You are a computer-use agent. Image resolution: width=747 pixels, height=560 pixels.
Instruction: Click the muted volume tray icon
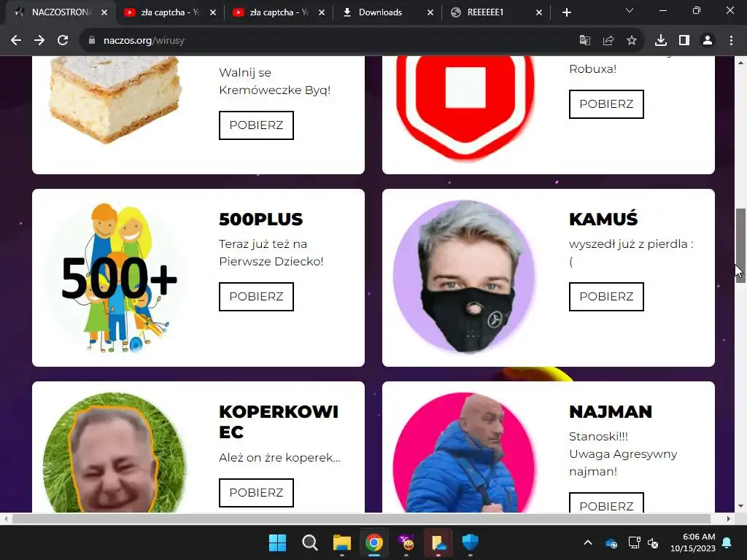(x=653, y=542)
